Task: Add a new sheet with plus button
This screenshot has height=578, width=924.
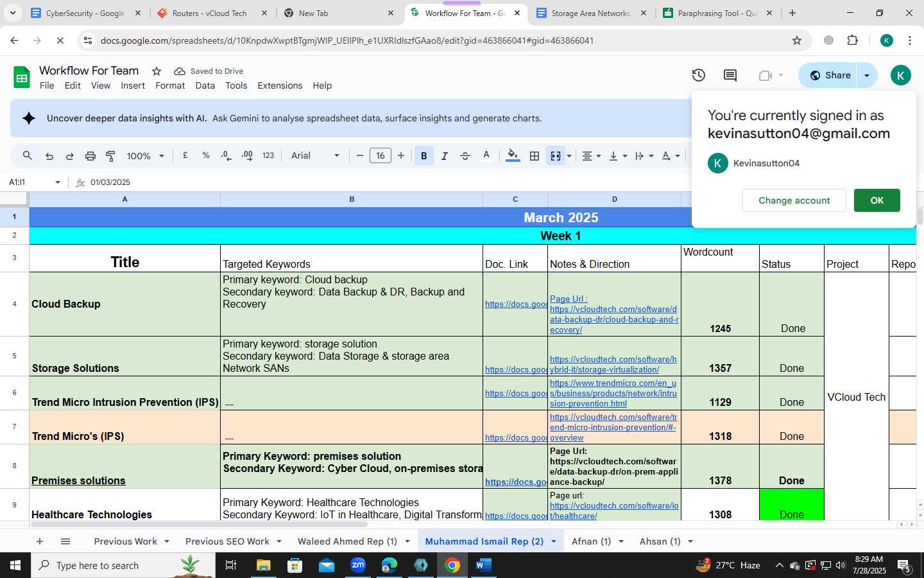Action: click(x=40, y=541)
